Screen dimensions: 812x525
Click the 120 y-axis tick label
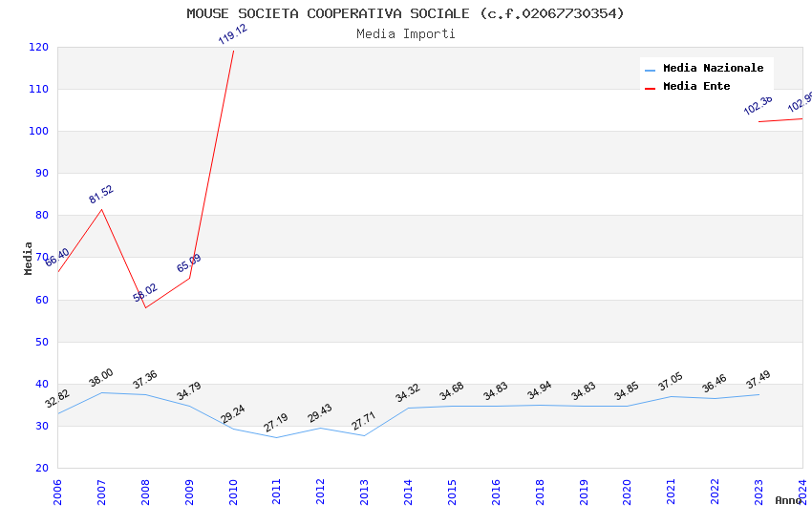click(39, 47)
